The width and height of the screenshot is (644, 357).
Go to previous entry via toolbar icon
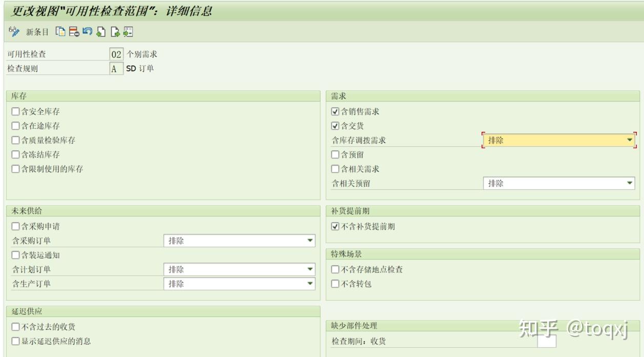click(100, 32)
